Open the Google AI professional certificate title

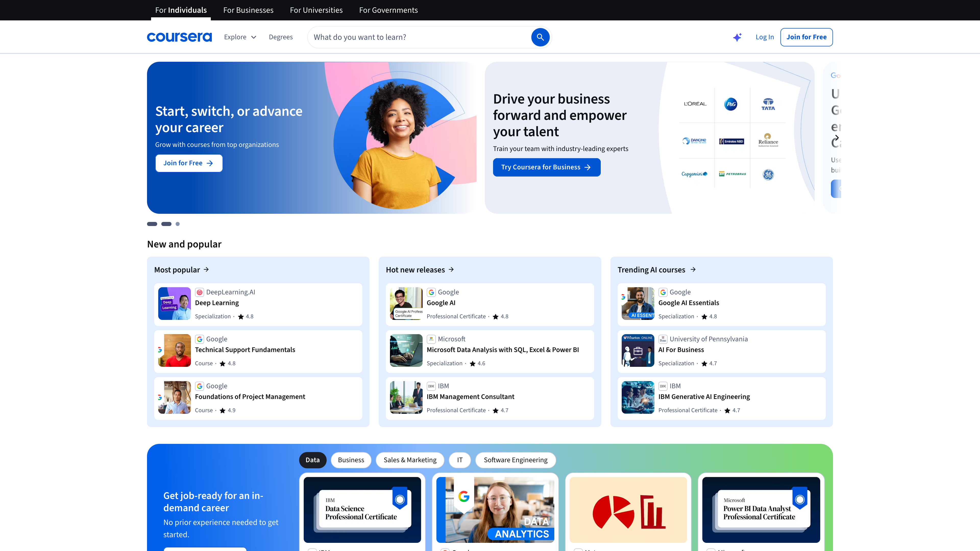pyautogui.click(x=441, y=303)
